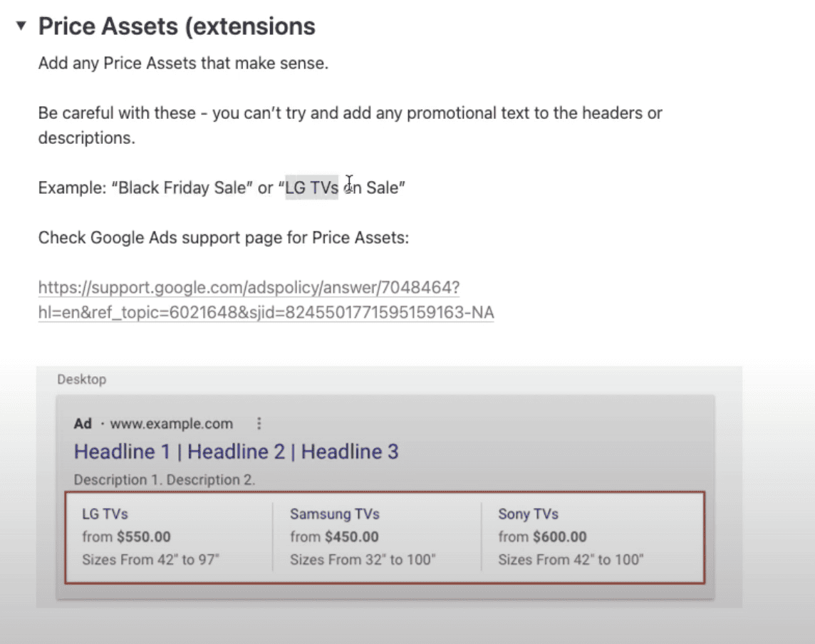Click the 'Desktop' preview label
The height and width of the screenshot is (644, 815).
click(82, 380)
